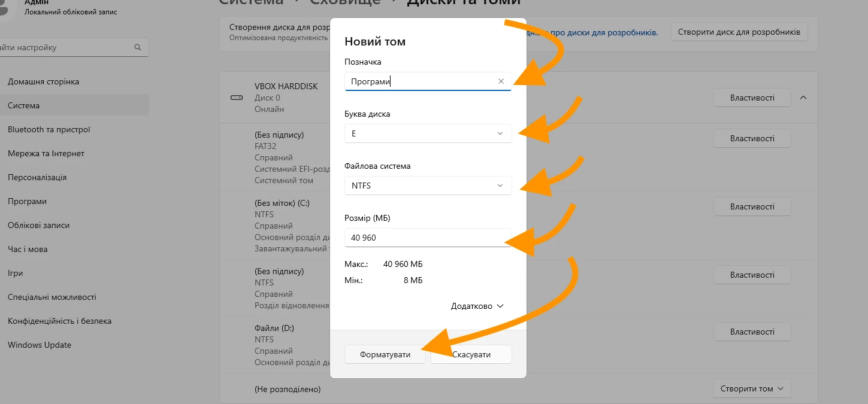Screen dimensions: 868x404
Task: Open the drive letter dropdown showing E
Action: tap(428, 133)
